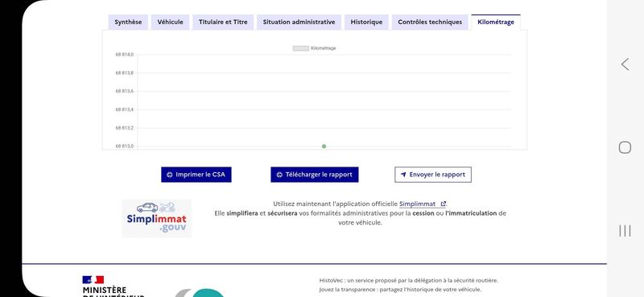Open the Véhicule tab
Image resolution: width=644 pixels, height=297 pixels.
coord(170,23)
